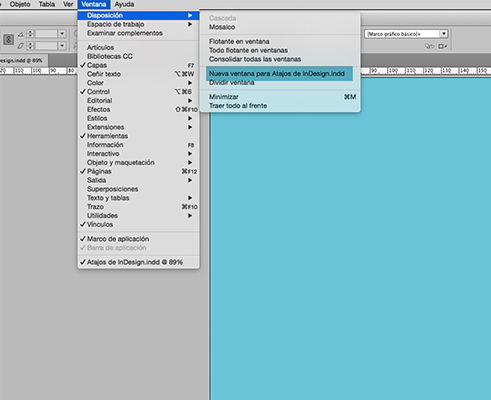
Task: Open Bibliotecas CC panel
Action: (138, 56)
